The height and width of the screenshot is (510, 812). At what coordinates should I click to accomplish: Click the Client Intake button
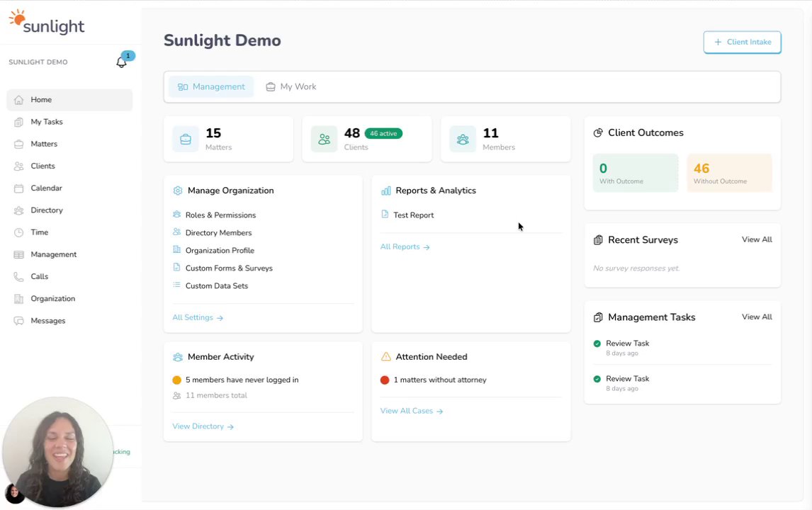tap(742, 42)
